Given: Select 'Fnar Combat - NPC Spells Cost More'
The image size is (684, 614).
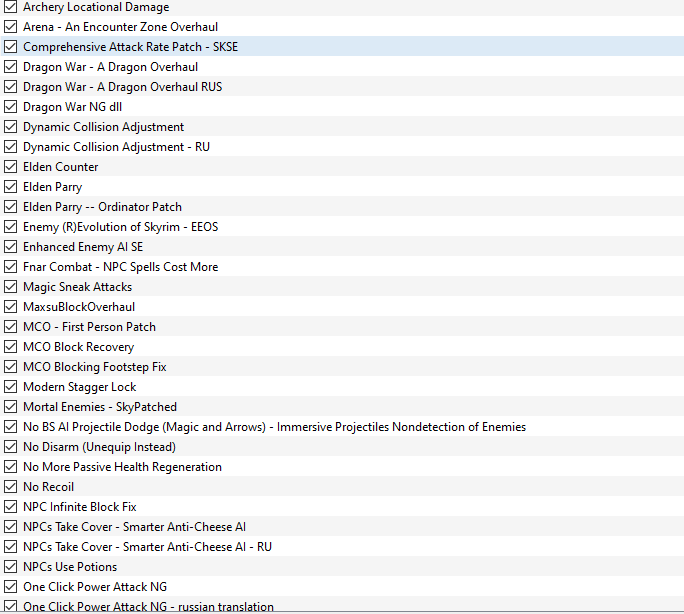Looking at the screenshot, I should pos(120,267).
